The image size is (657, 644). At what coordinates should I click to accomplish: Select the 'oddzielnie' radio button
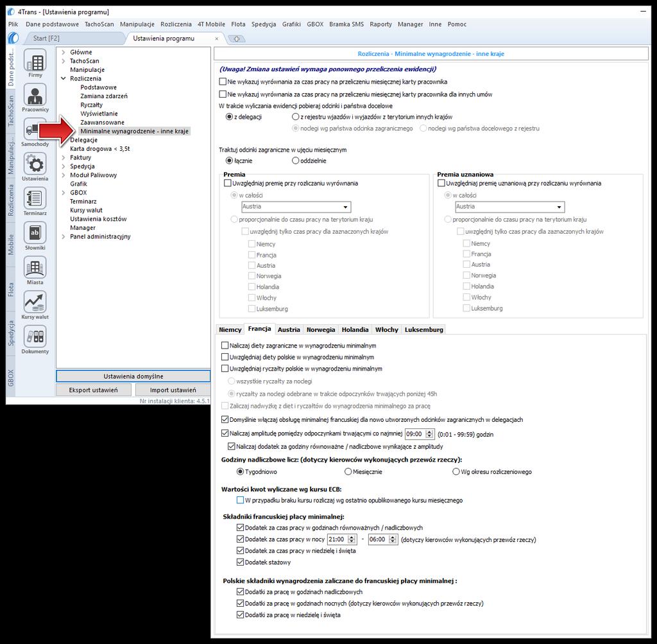295,161
